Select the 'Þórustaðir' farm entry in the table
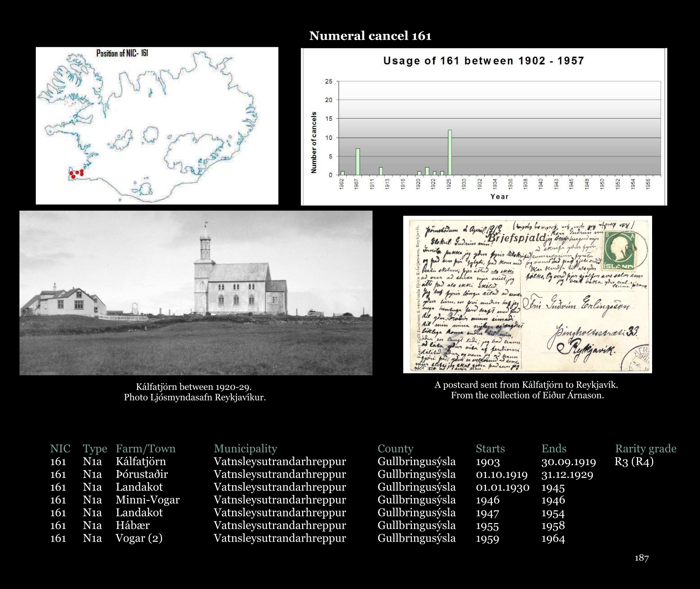Image resolution: width=700 pixels, height=589 pixels. click(142, 474)
